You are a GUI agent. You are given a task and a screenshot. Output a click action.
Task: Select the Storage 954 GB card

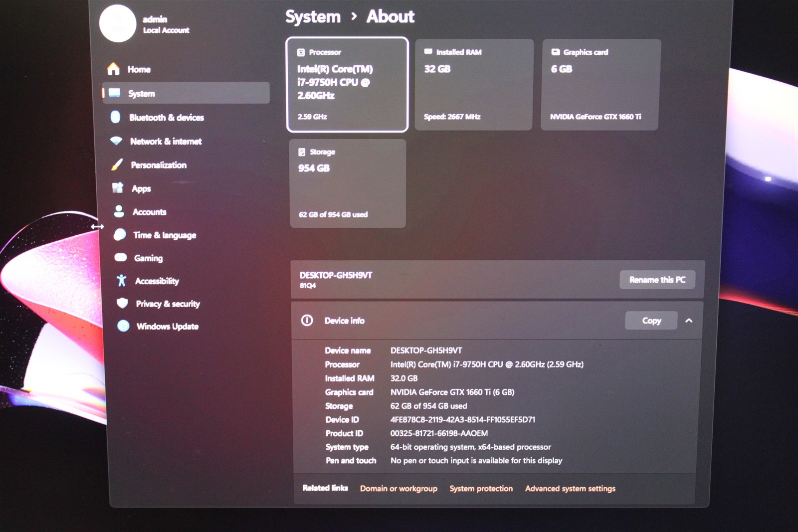pyautogui.click(x=348, y=183)
